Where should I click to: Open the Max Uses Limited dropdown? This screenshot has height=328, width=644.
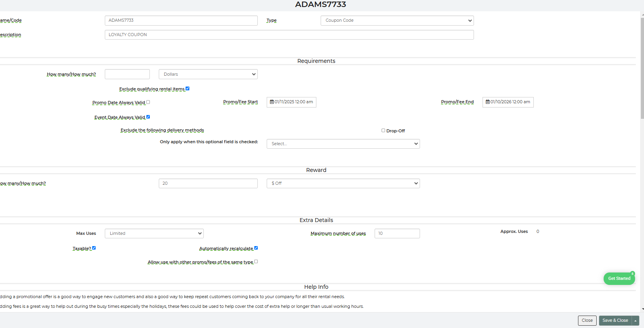pyautogui.click(x=154, y=233)
